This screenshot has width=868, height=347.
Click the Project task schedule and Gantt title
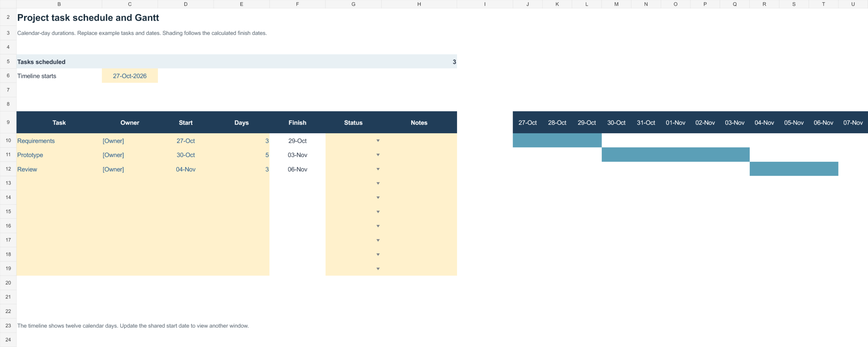tap(88, 18)
